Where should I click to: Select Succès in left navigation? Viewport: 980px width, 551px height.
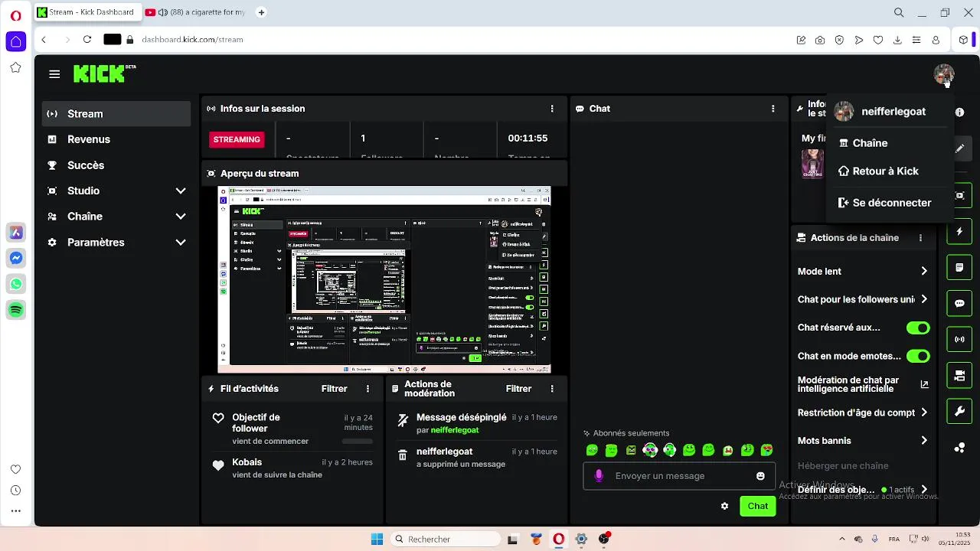116,165
